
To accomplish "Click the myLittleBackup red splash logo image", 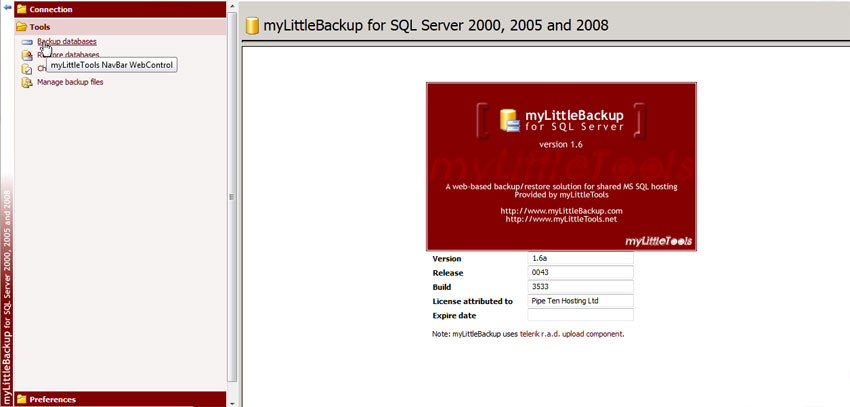I will coord(561,166).
